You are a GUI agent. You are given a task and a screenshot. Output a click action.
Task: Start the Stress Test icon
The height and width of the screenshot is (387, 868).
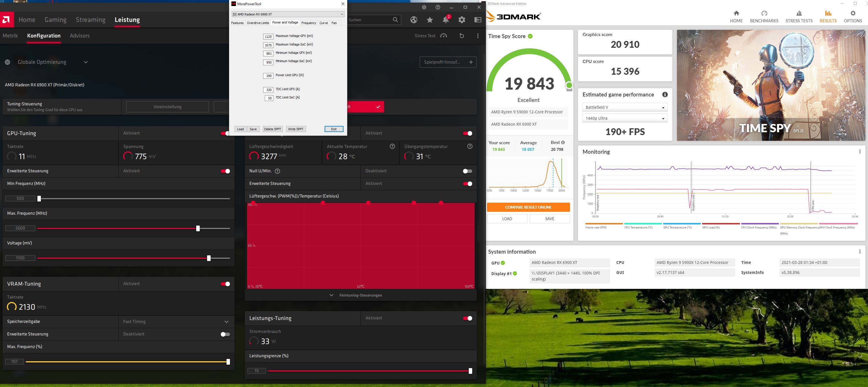444,35
